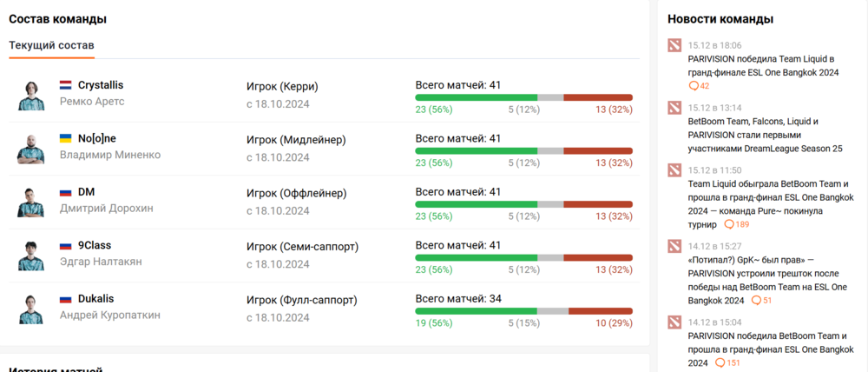
Task: Open the 42 comments bubble icon
Action: coord(694,86)
